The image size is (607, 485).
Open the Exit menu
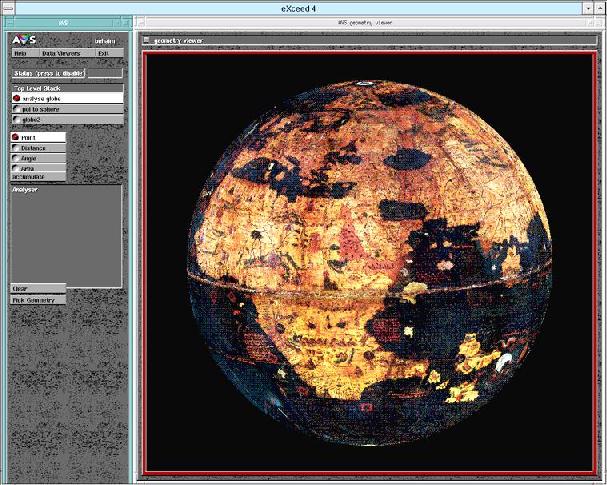(x=110, y=53)
